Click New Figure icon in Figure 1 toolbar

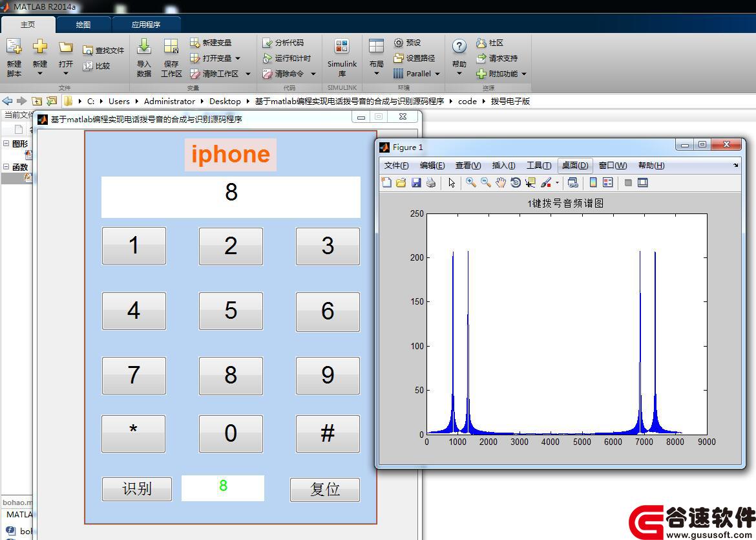386,182
